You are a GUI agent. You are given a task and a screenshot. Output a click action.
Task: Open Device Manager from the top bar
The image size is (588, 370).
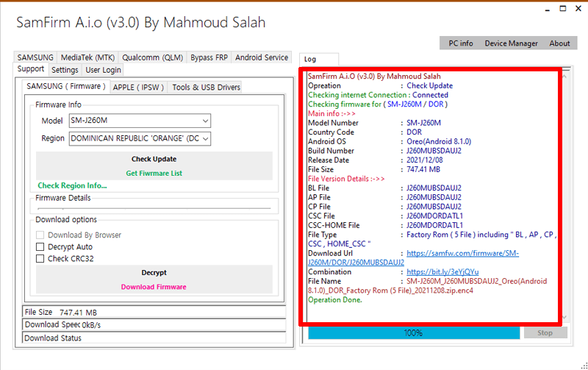pyautogui.click(x=511, y=43)
